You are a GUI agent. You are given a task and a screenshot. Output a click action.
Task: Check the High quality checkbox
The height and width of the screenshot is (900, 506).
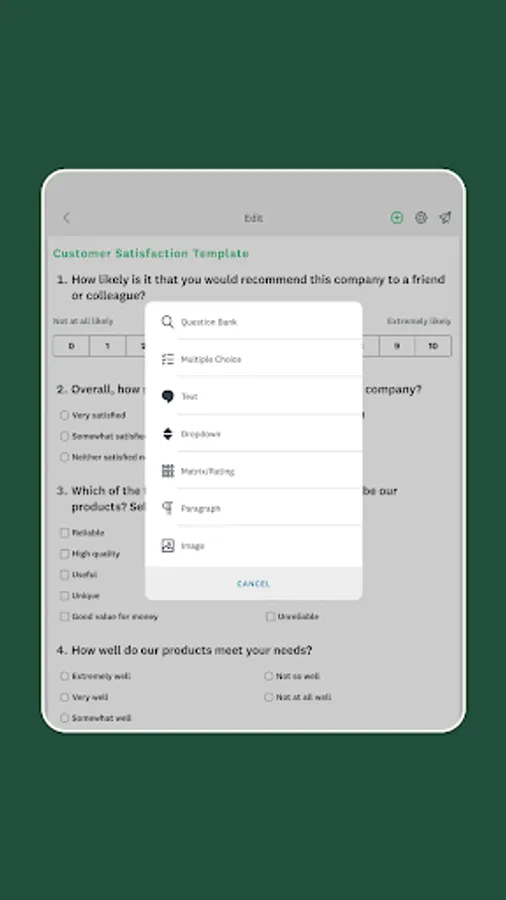click(65, 554)
